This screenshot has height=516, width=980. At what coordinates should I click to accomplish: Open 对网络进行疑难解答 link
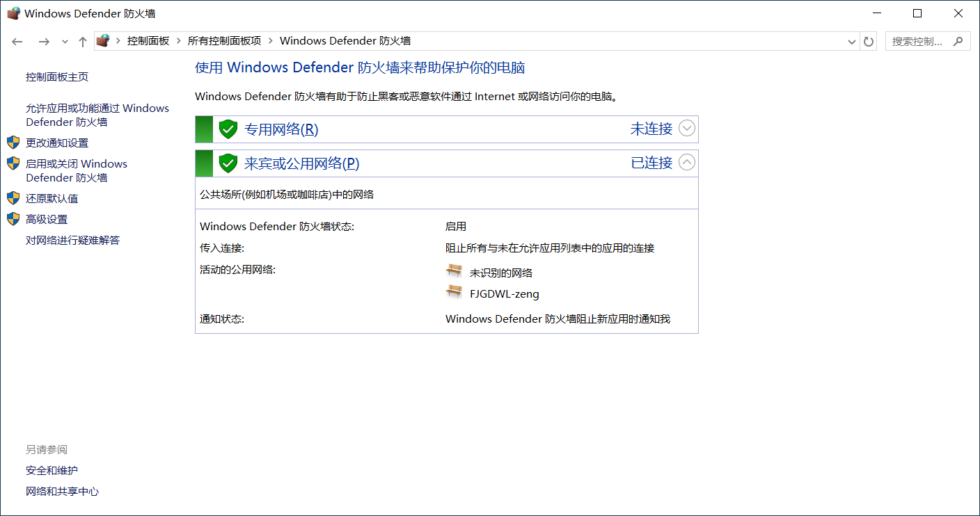click(x=73, y=240)
